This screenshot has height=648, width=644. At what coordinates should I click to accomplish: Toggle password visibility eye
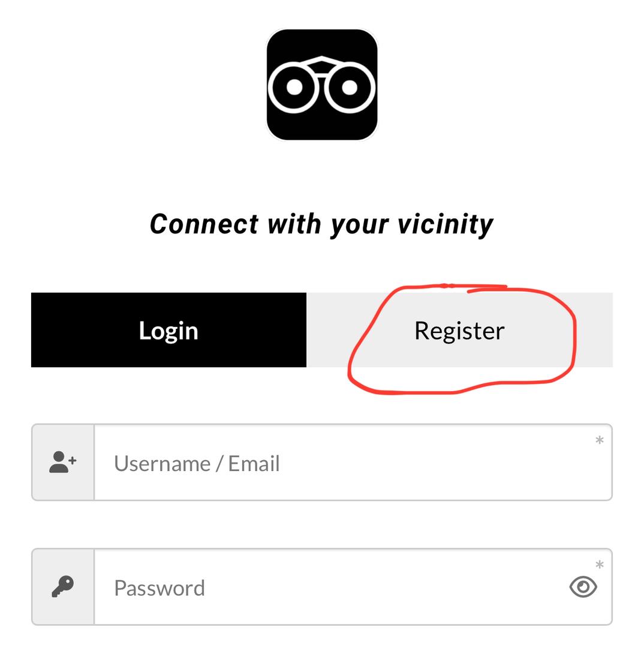(x=583, y=587)
